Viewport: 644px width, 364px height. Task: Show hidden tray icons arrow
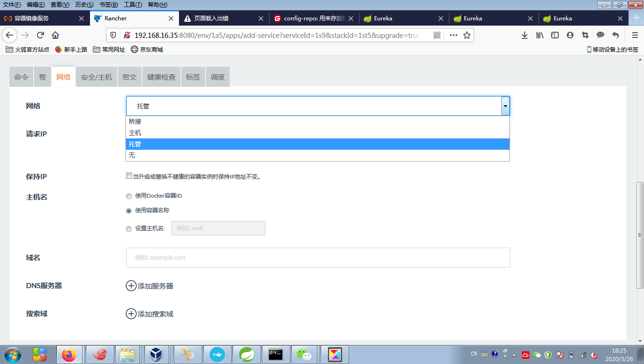coord(514,355)
